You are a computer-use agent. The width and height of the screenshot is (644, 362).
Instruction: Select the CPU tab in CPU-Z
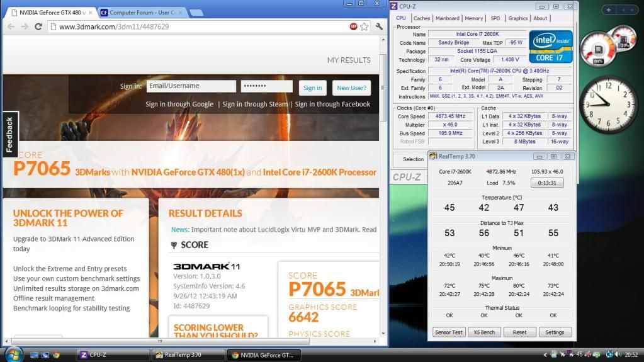(401, 18)
